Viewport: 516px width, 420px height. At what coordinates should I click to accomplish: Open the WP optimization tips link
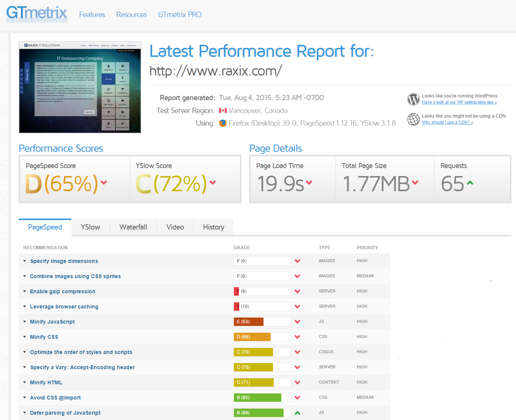[x=459, y=102]
